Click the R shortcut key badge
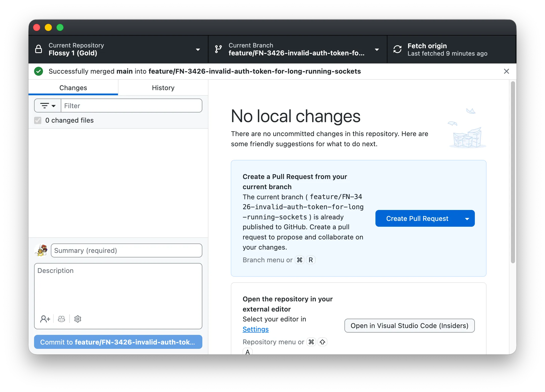Screen dimensions: 545x392 pyautogui.click(x=311, y=260)
